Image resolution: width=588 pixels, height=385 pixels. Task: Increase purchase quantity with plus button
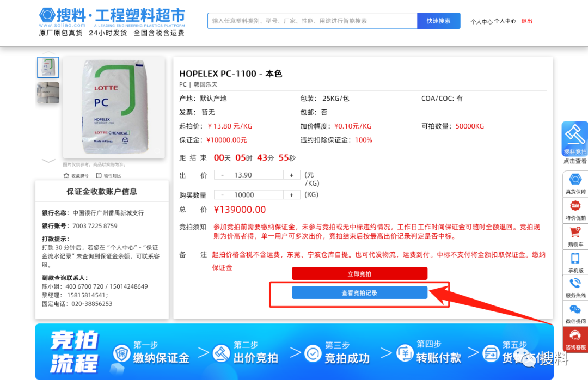(x=291, y=195)
